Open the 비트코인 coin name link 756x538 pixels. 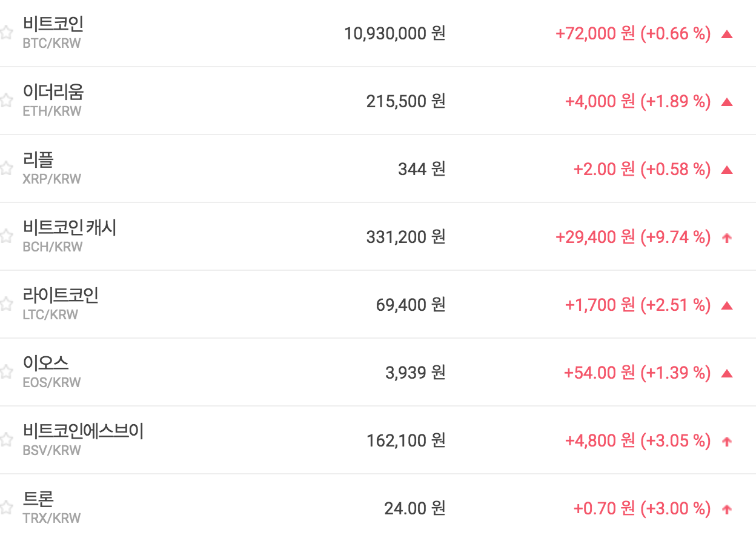point(53,24)
